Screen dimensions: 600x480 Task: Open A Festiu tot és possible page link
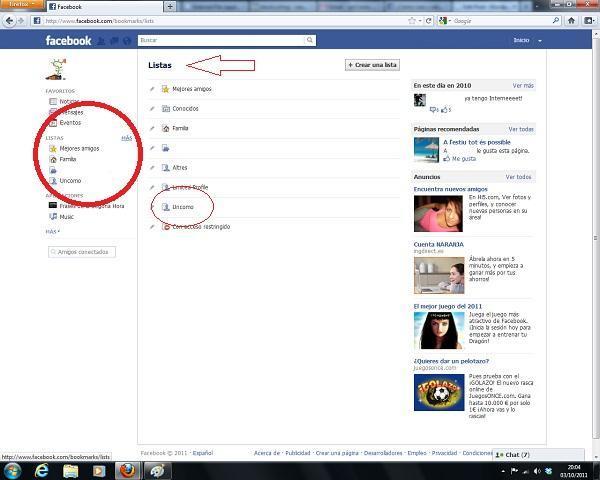point(477,142)
